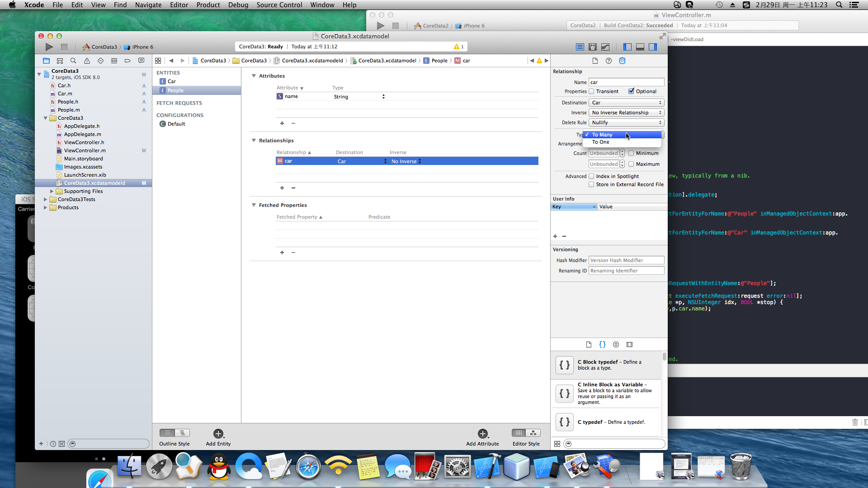The width and height of the screenshot is (868, 488).
Task: Show the Data Model inspector
Action: point(622,61)
